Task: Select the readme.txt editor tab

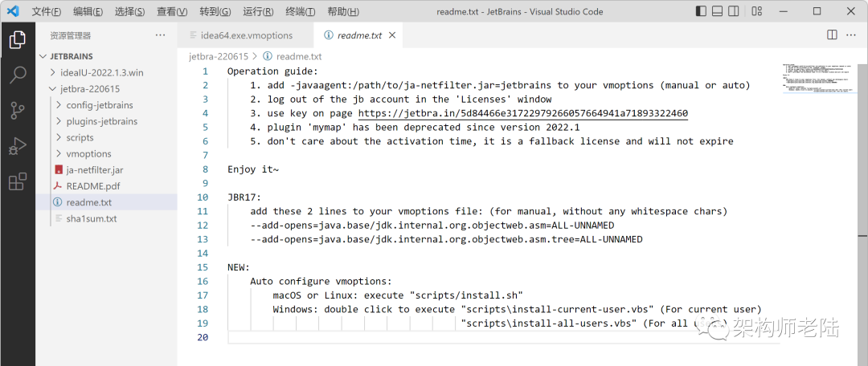Action: point(358,35)
